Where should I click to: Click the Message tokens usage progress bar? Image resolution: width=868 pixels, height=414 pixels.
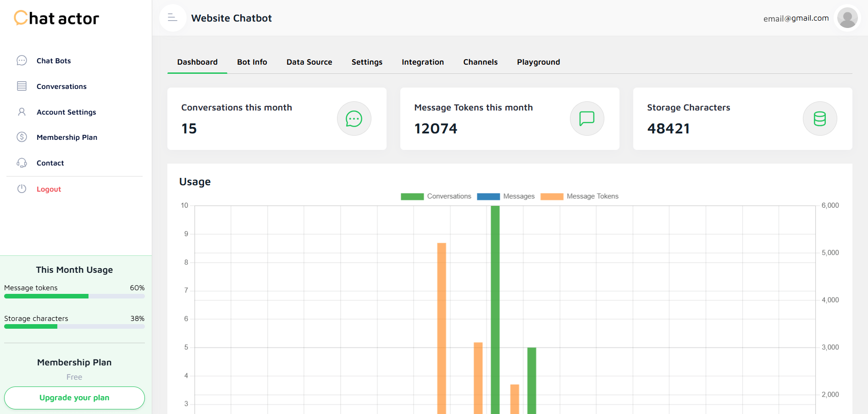[74, 296]
